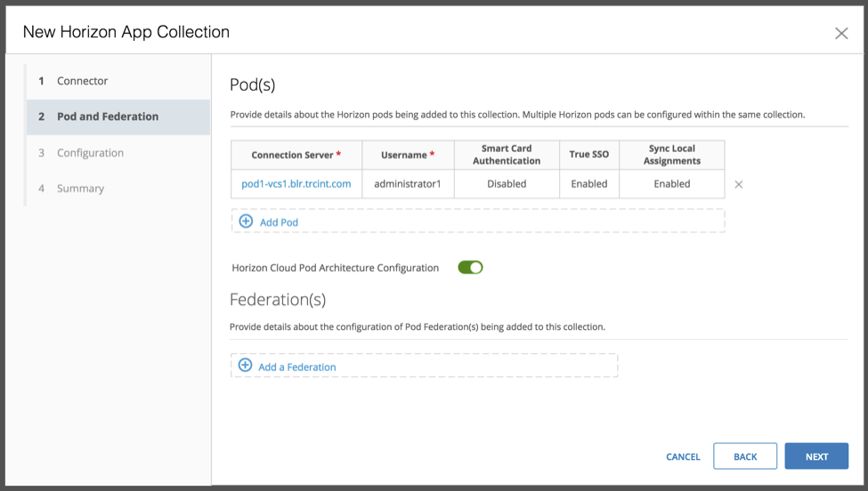
Task: Click the administrator1 username cell
Action: [408, 183]
